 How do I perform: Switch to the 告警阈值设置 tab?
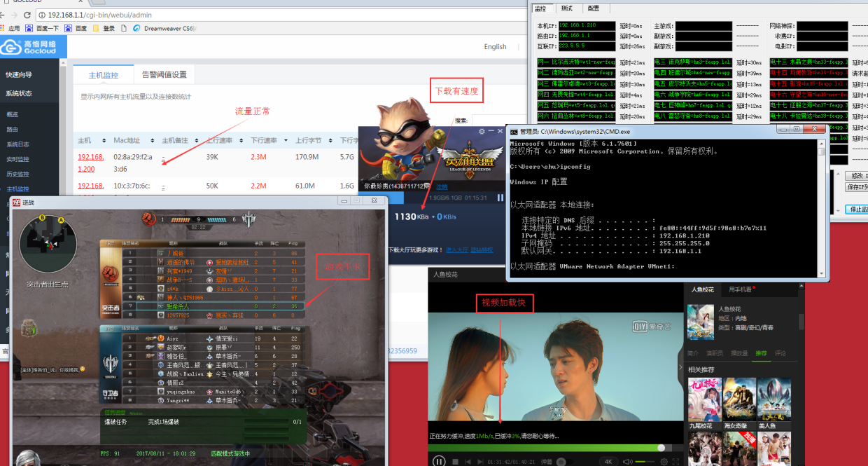(164, 75)
